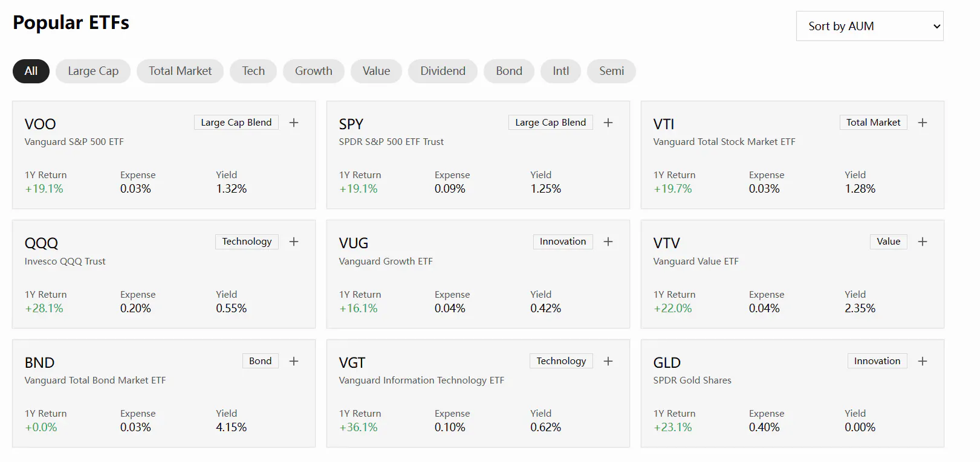Click the plus icon for VTV

923,242
